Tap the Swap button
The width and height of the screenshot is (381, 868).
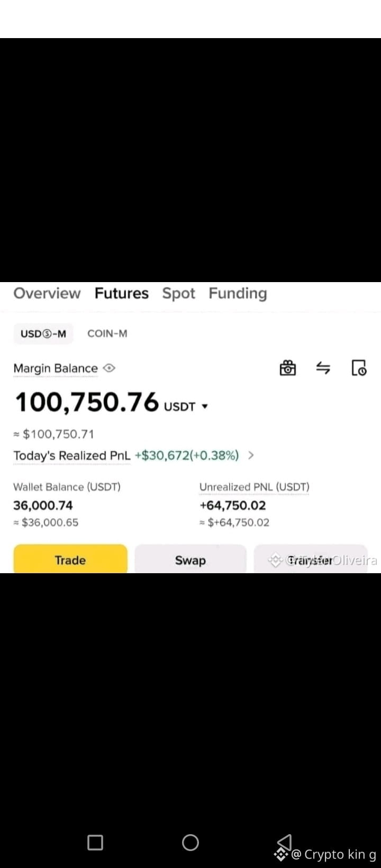pyautogui.click(x=190, y=559)
